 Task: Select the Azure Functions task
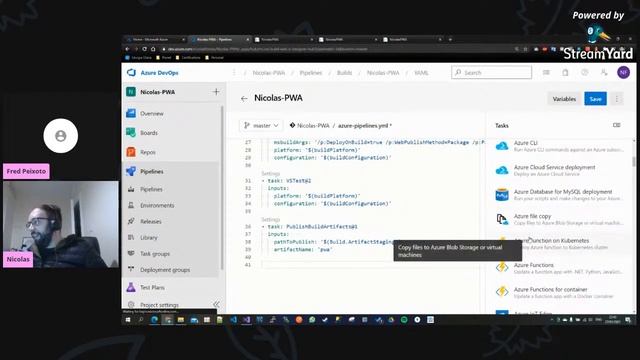(559, 268)
